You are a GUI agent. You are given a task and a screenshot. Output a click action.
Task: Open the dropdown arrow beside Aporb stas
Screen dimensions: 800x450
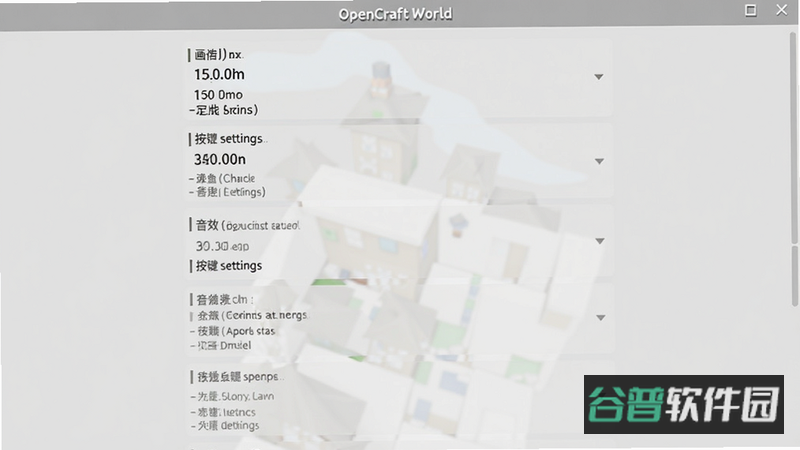(601, 317)
